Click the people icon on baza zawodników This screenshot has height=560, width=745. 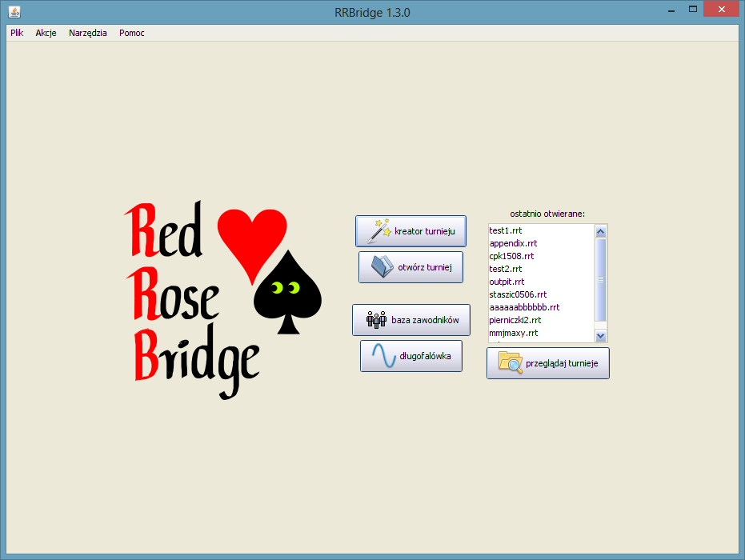(x=376, y=320)
